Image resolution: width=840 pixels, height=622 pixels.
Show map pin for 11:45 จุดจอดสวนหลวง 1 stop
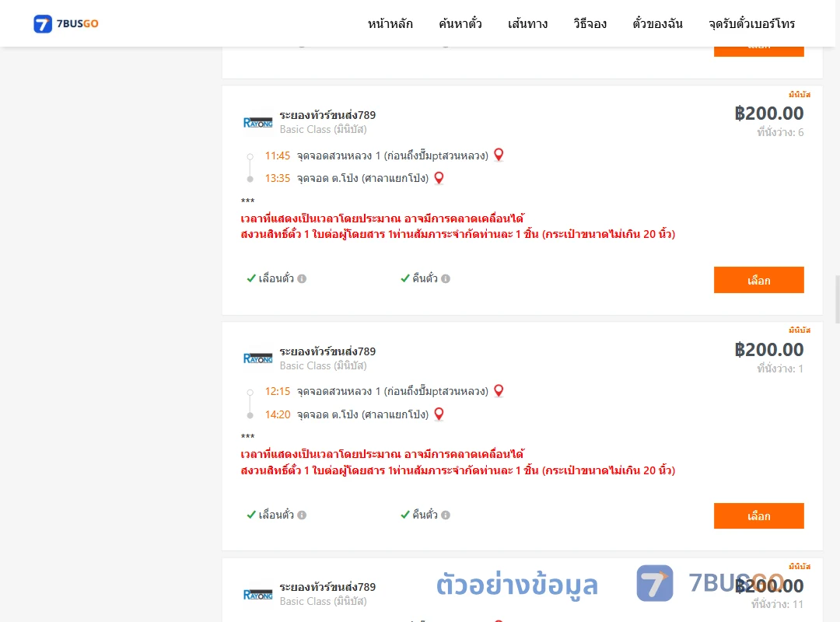point(499,155)
